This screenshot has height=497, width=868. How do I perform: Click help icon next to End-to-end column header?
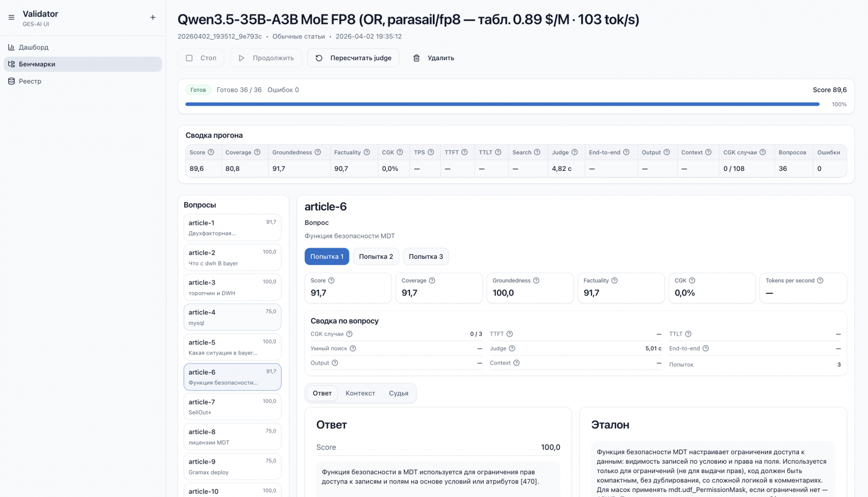[x=626, y=152]
